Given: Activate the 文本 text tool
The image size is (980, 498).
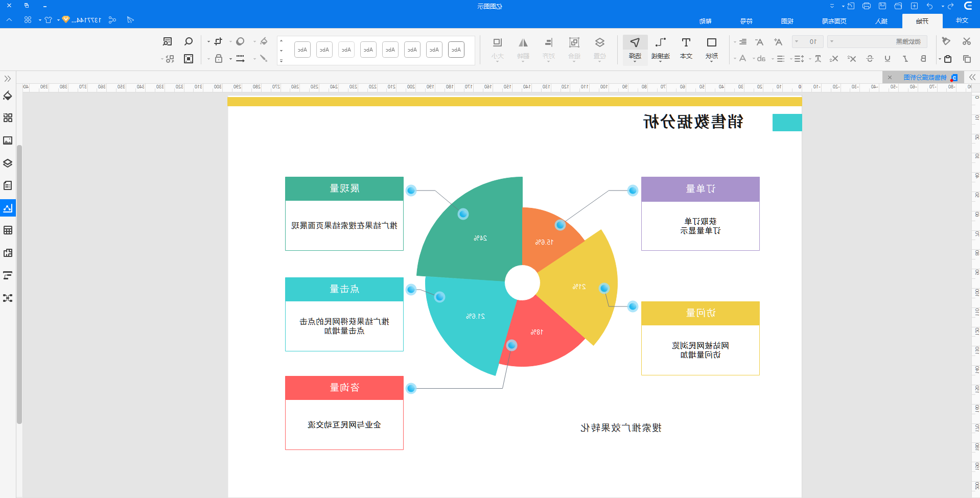Looking at the screenshot, I should tap(686, 49).
